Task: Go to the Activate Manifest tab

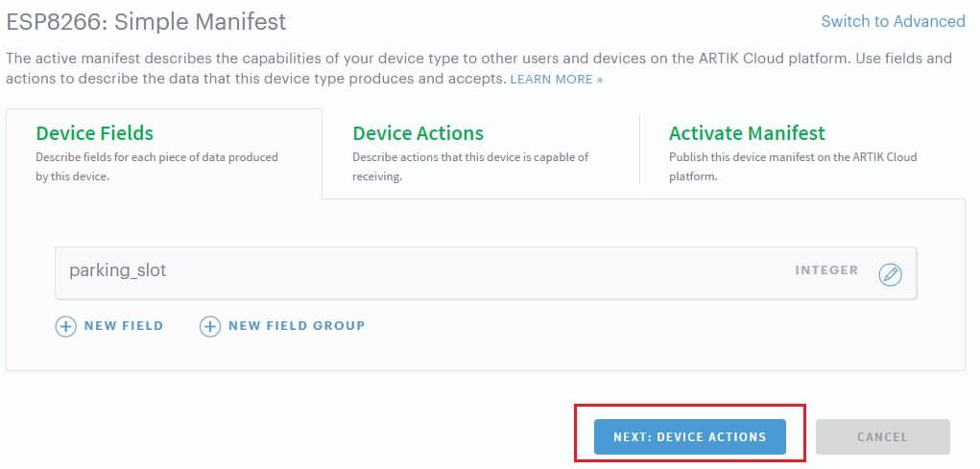Action: pos(747,133)
